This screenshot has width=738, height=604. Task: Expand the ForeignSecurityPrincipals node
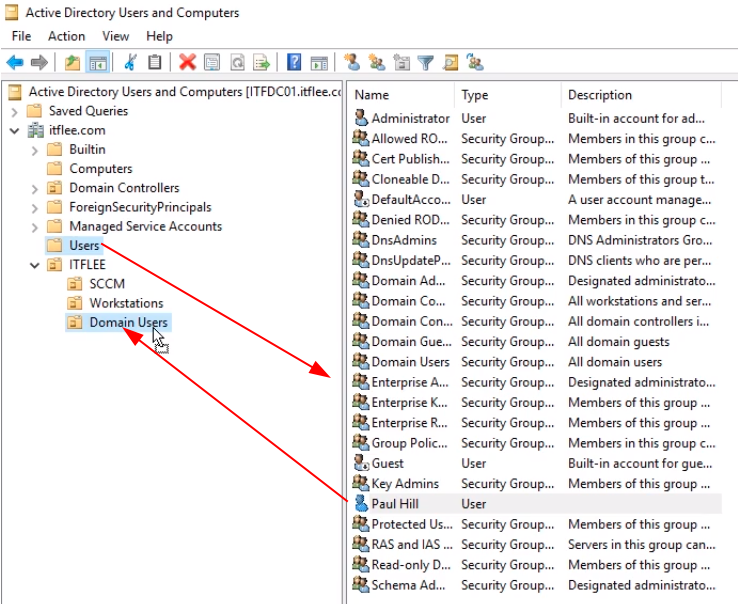coord(34,208)
